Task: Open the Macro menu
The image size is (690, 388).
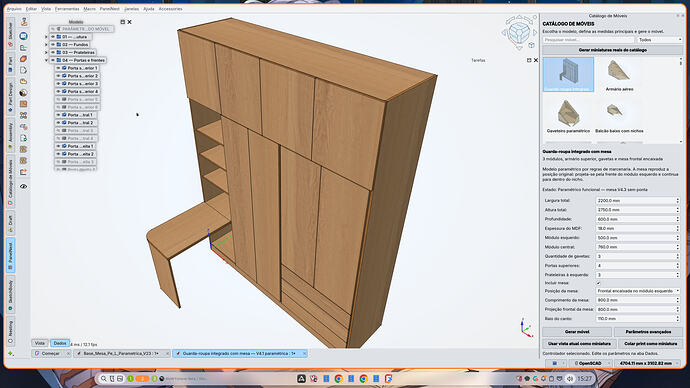Action: click(89, 9)
